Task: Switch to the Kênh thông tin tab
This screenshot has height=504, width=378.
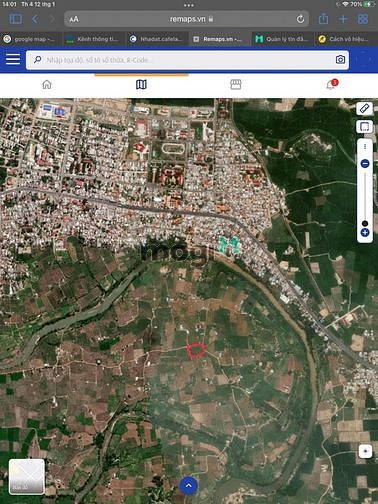Action: pyautogui.click(x=94, y=39)
